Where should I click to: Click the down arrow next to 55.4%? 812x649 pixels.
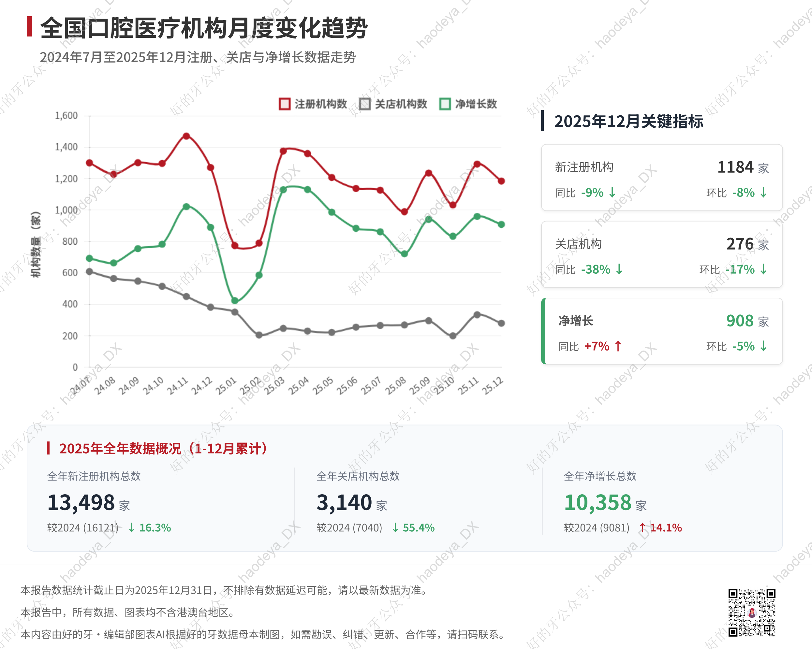point(395,527)
